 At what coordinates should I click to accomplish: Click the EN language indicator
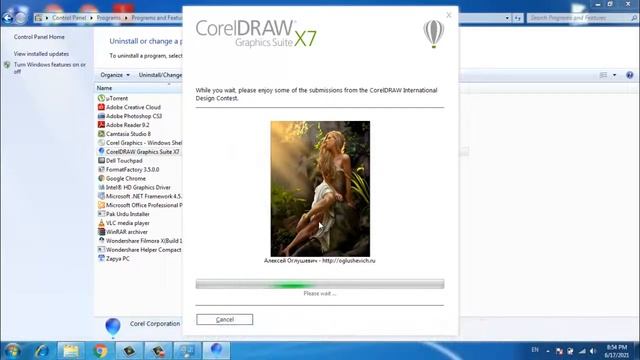535,350
